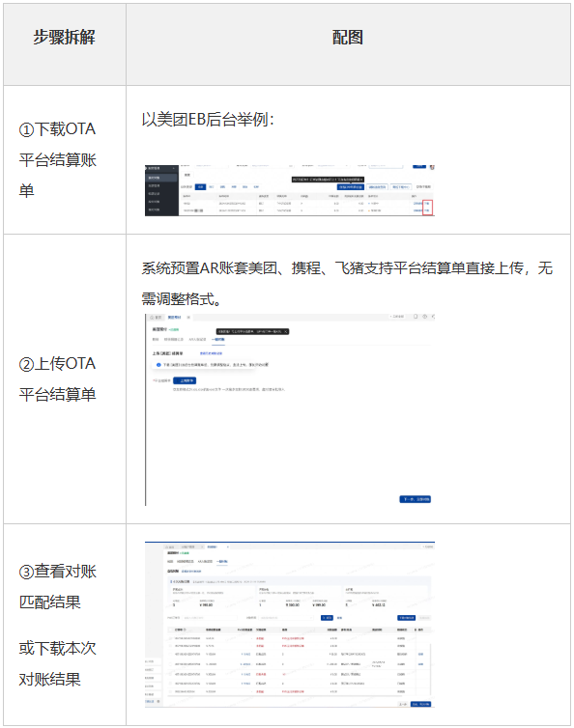Click the blue info icon in upload notice
This screenshot has height=728, width=574.
[x=158, y=365]
